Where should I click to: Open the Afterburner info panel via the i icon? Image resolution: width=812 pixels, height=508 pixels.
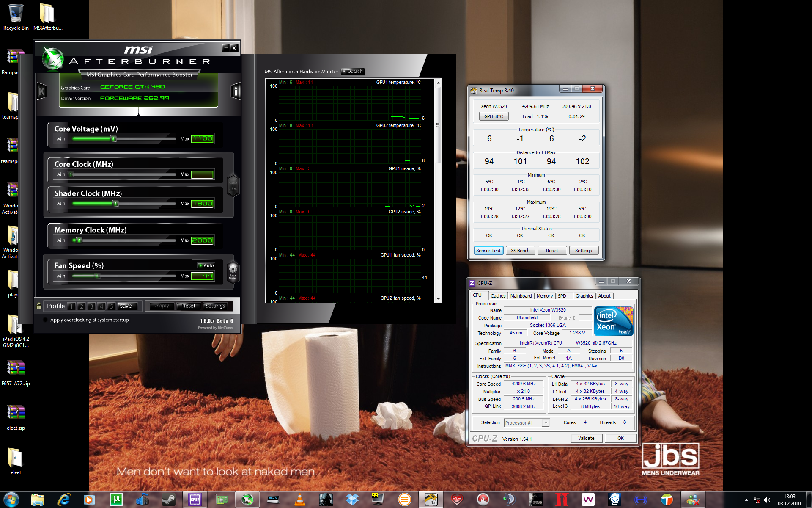tap(236, 91)
